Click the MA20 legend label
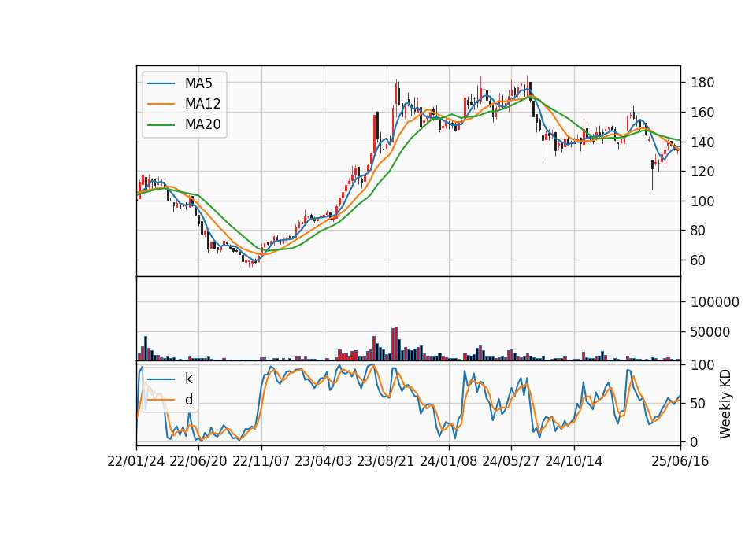The height and width of the screenshot is (543, 756). pos(202,124)
